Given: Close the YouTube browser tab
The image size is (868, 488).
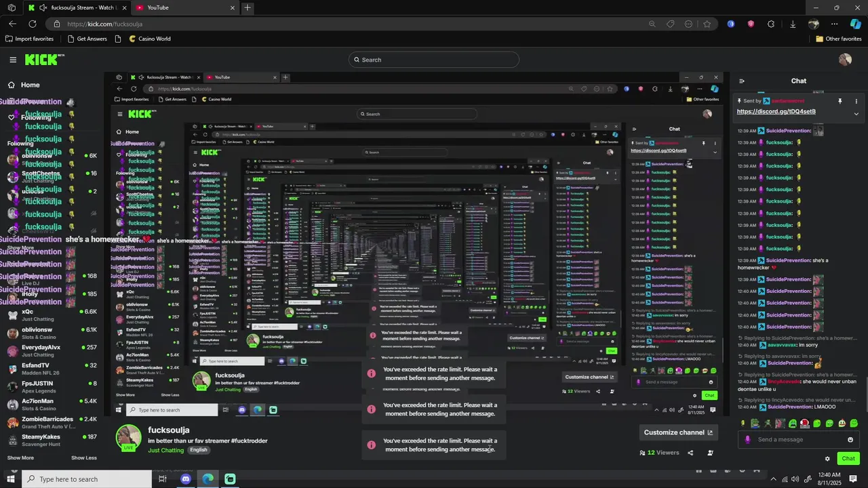Looking at the screenshot, I should (x=233, y=7).
